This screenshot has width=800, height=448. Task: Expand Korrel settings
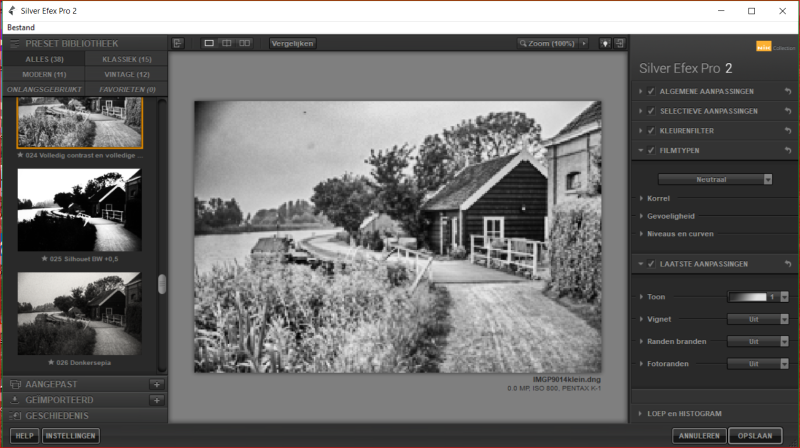tap(641, 198)
